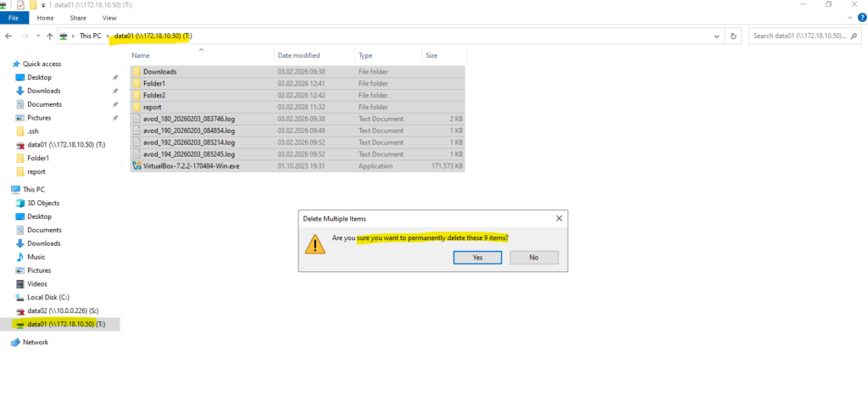The height and width of the screenshot is (413, 868).
Task: Open the Customize Quick Access Toolbar arrow
Action: pos(43,6)
